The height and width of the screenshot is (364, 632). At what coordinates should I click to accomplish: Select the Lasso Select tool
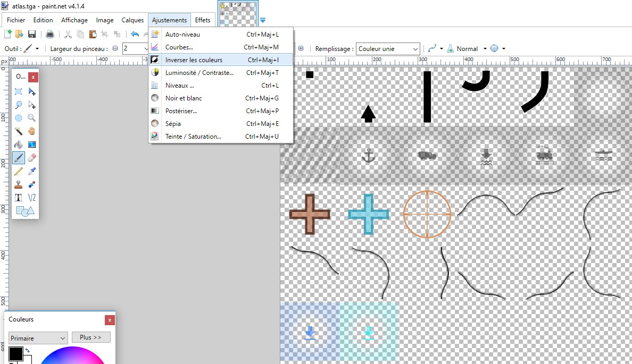coord(19,105)
